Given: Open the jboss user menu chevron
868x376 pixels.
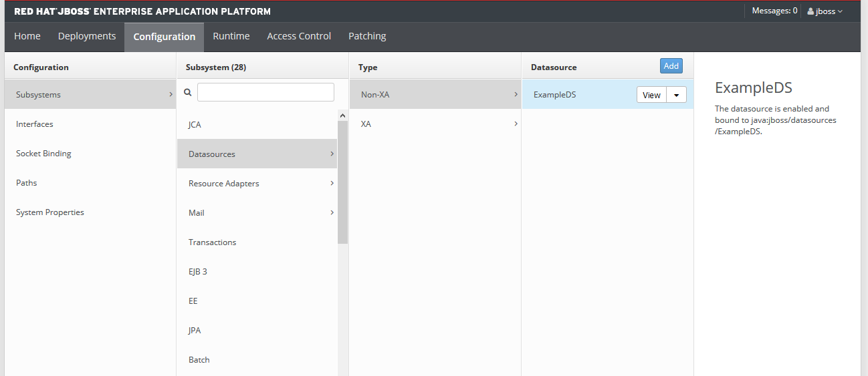Looking at the screenshot, I should click(x=840, y=11).
